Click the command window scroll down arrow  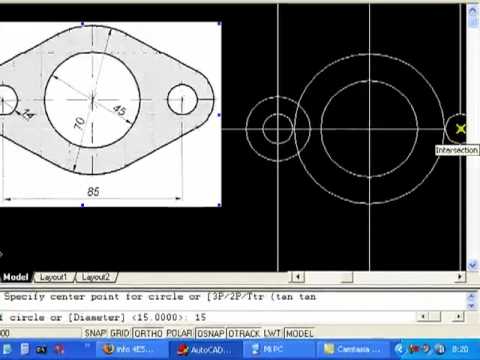[x=472, y=305]
